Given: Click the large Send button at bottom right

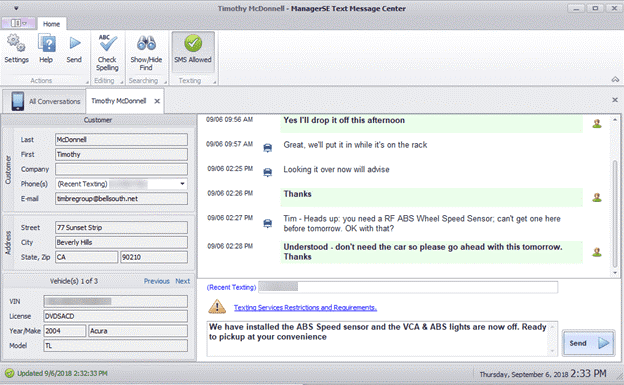Looking at the screenshot, I should tap(588, 343).
